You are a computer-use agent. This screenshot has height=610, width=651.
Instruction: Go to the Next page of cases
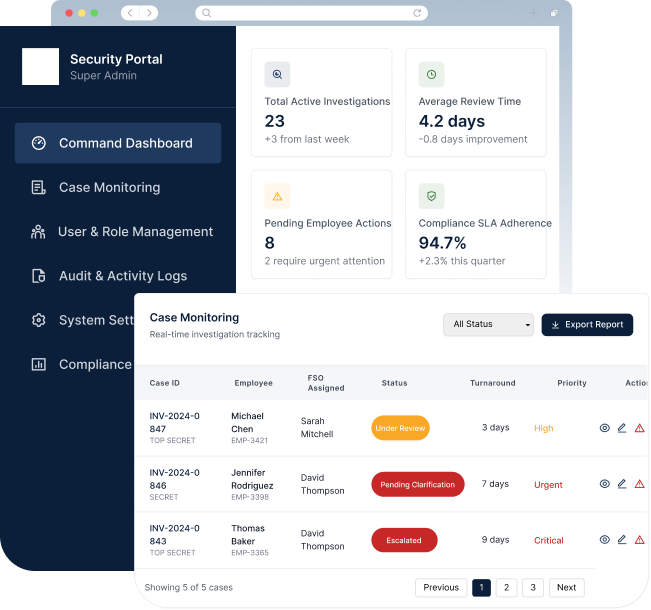click(x=566, y=588)
